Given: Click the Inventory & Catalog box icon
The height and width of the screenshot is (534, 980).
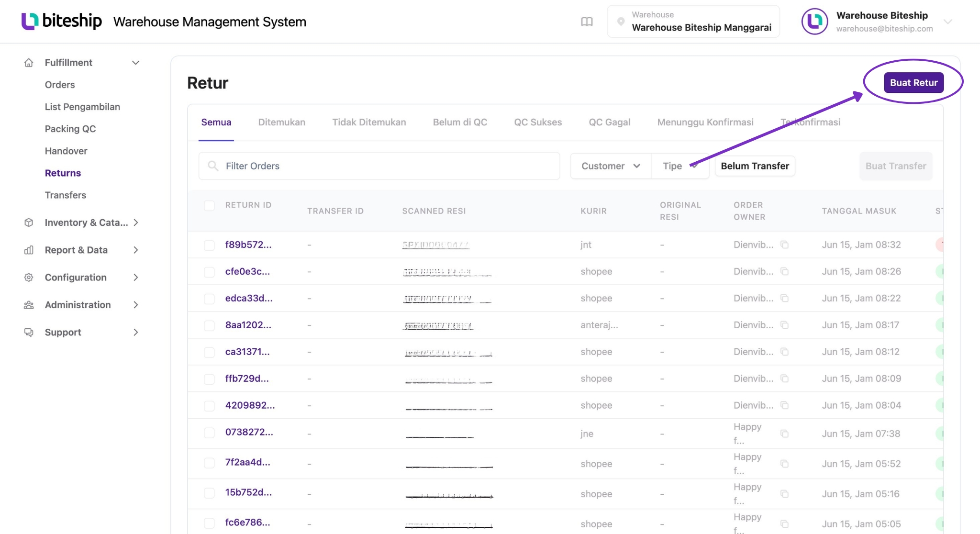Looking at the screenshot, I should pyautogui.click(x=29, y=222).
